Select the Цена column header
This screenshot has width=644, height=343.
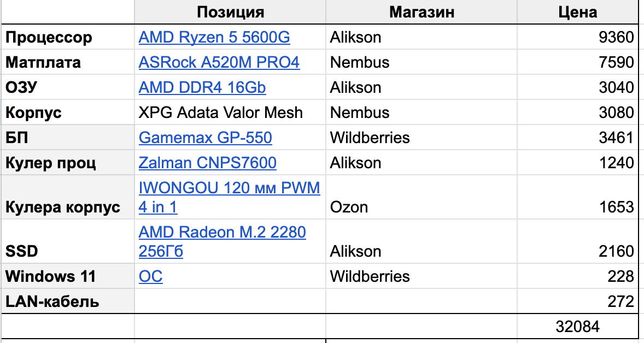point(577,12)
